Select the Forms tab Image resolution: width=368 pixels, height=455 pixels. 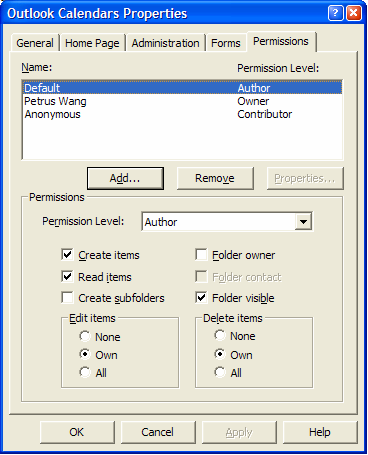[x=226, y=43]
